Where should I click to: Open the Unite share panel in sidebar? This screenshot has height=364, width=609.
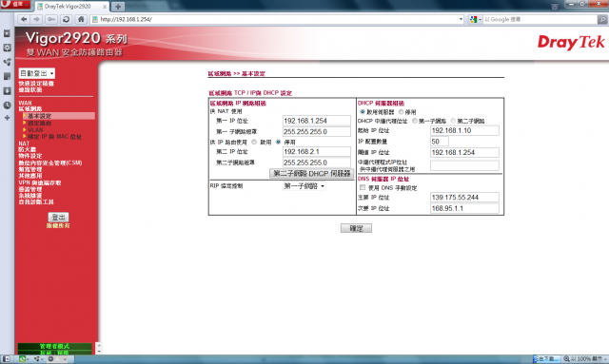click(7, 62)
